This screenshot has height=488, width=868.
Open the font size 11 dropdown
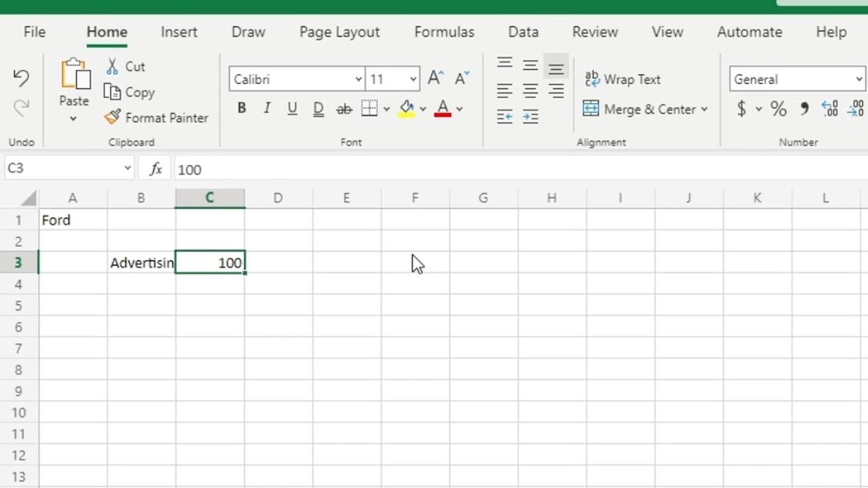pos(413,79)
